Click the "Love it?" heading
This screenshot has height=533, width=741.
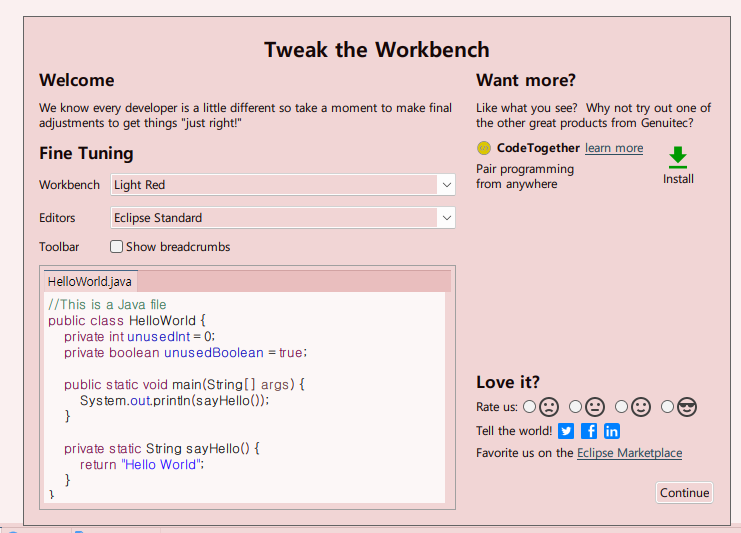pyautogui.click(x=508, y=382)
